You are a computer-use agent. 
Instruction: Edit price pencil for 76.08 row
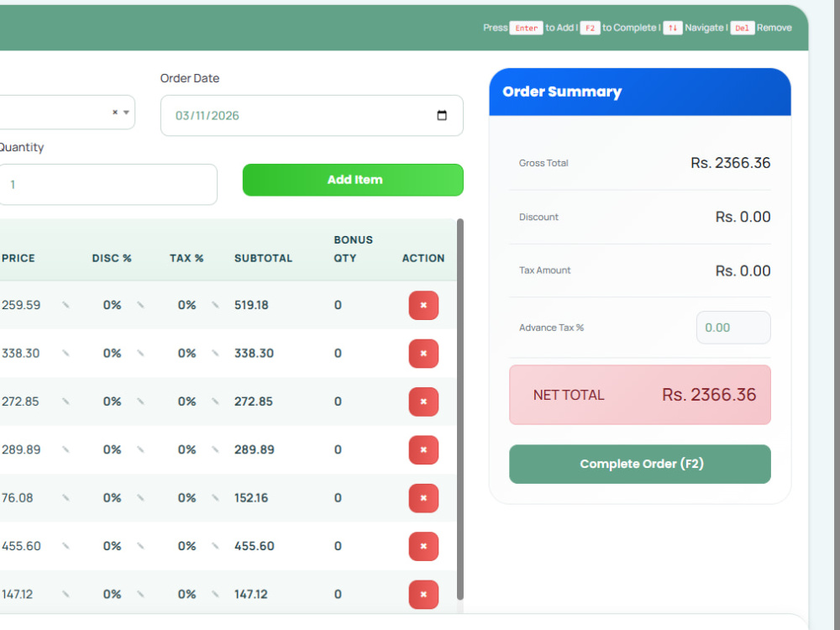[x=66, y=497]
